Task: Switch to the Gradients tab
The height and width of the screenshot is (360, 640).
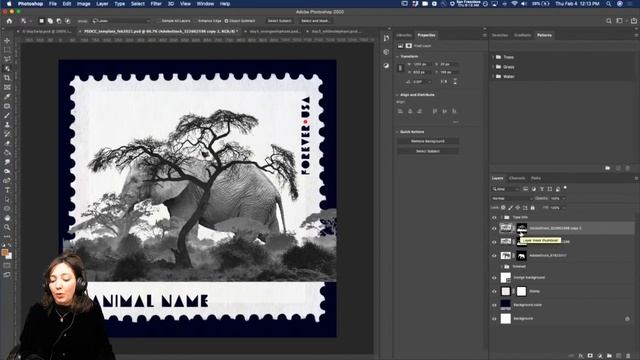Action: pyautogui.click(x=522, y=35)
